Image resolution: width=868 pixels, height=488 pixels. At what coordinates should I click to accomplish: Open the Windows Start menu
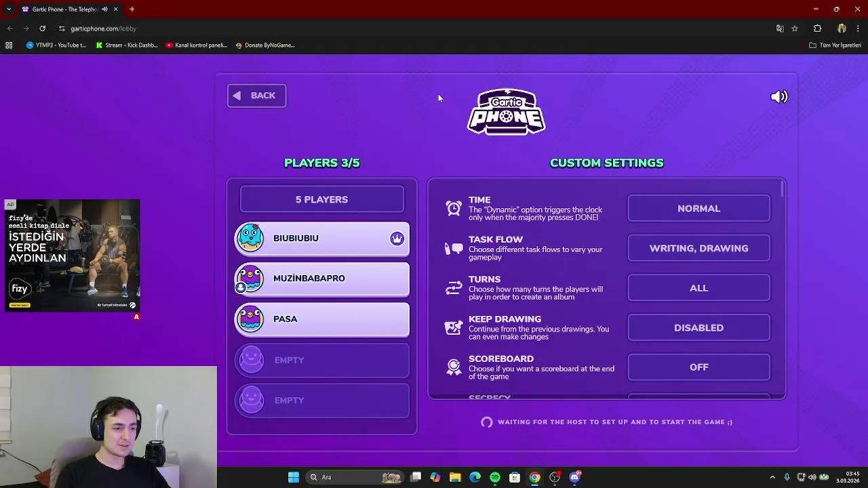pos(294,477)
